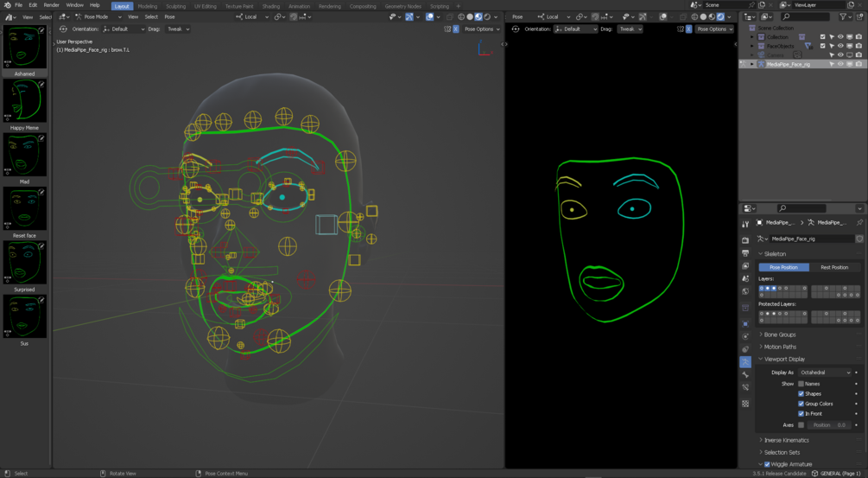The width and height of the screenshot is (868, 478).
Task: Toggle the Names checkbox
Action: tap(801, 384)
